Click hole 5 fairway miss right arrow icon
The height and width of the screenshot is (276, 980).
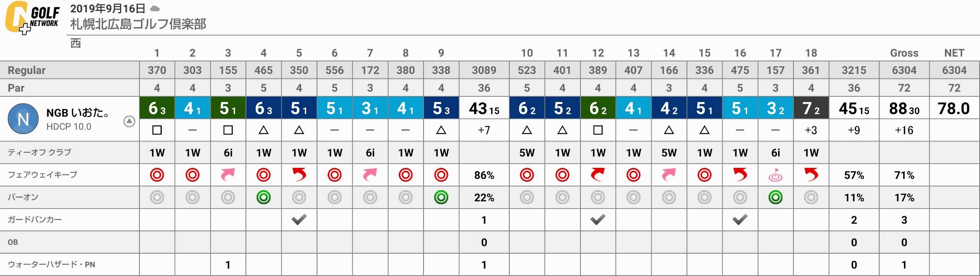click(299, 175)
